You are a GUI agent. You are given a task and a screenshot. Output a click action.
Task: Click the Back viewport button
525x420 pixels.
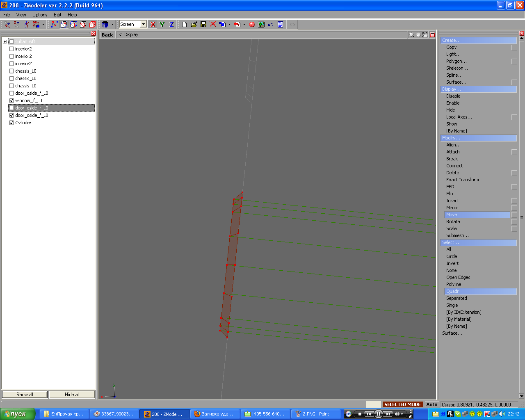[107, 35]
